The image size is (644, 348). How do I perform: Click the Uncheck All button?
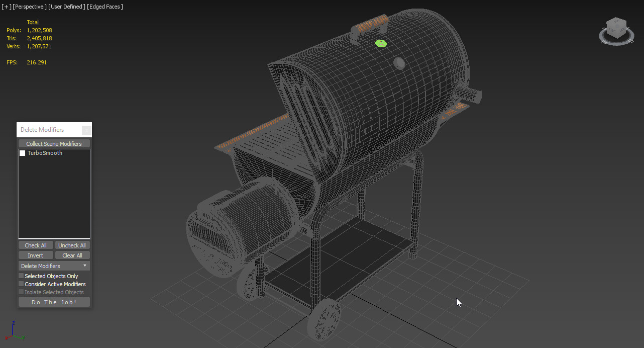72,245
